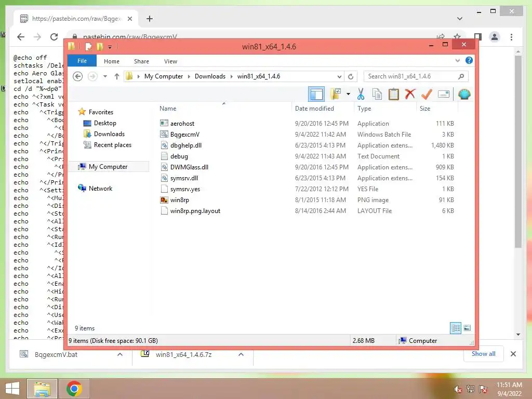Toggle the navigation pane toolbar button
The height and width of the screenshot is (399, 532).
pyautogui.click(x=316, y=94)
